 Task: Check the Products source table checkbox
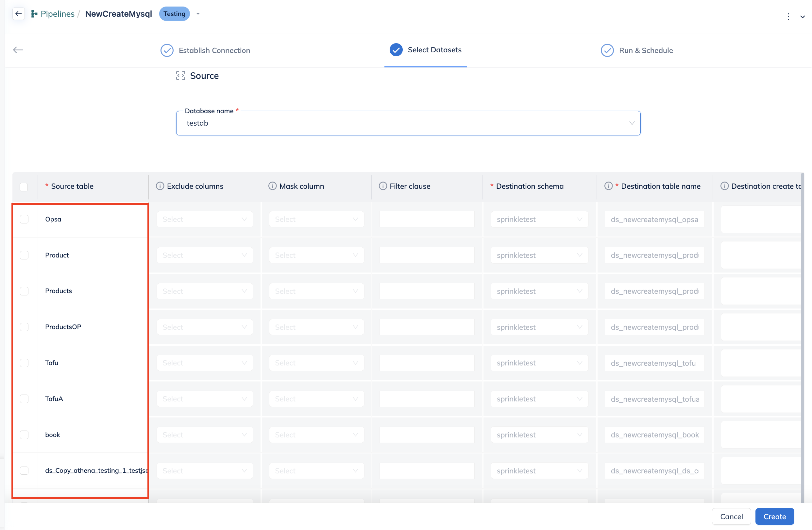24,291
